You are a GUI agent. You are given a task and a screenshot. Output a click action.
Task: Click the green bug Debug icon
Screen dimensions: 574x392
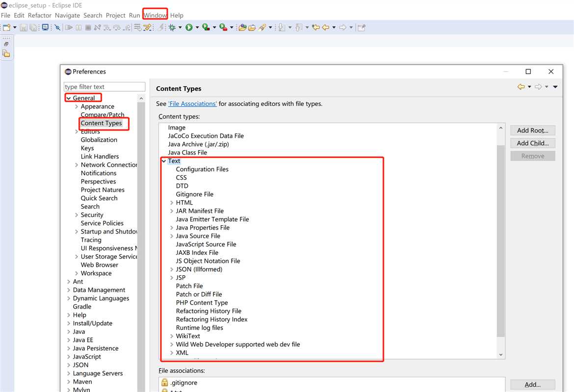tap(172, 27)
